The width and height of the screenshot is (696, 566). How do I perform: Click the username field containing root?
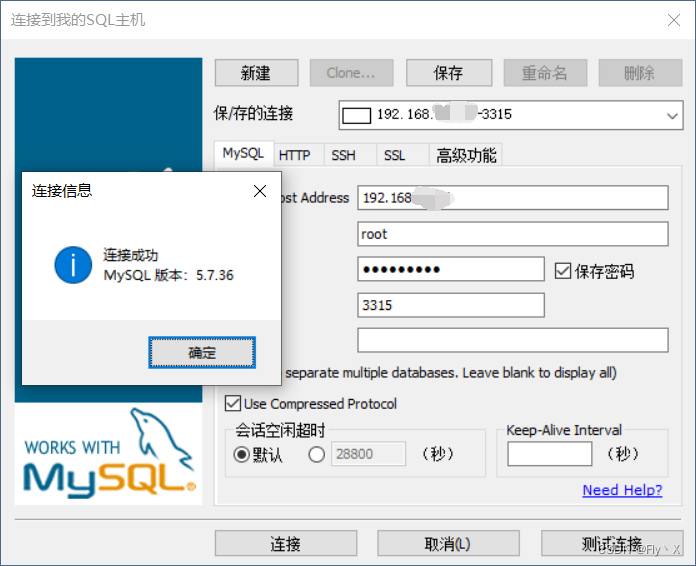tap(513, 234)
